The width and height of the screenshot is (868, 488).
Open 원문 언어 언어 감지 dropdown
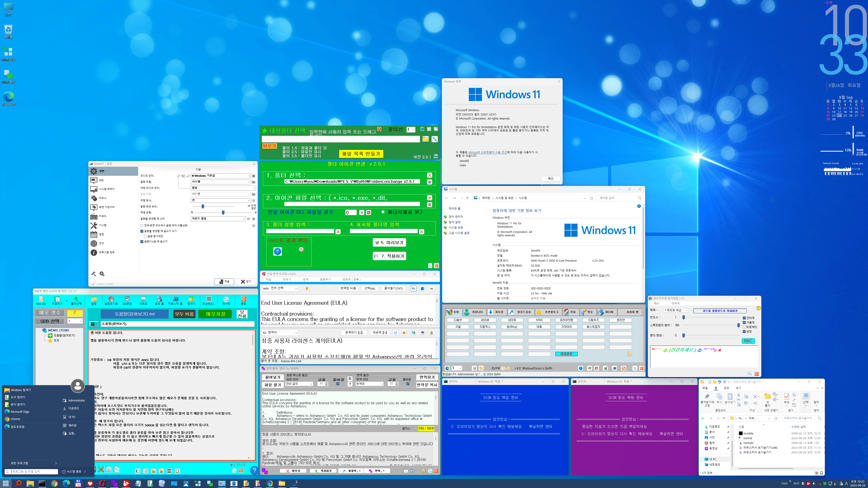tap(299, 384)
